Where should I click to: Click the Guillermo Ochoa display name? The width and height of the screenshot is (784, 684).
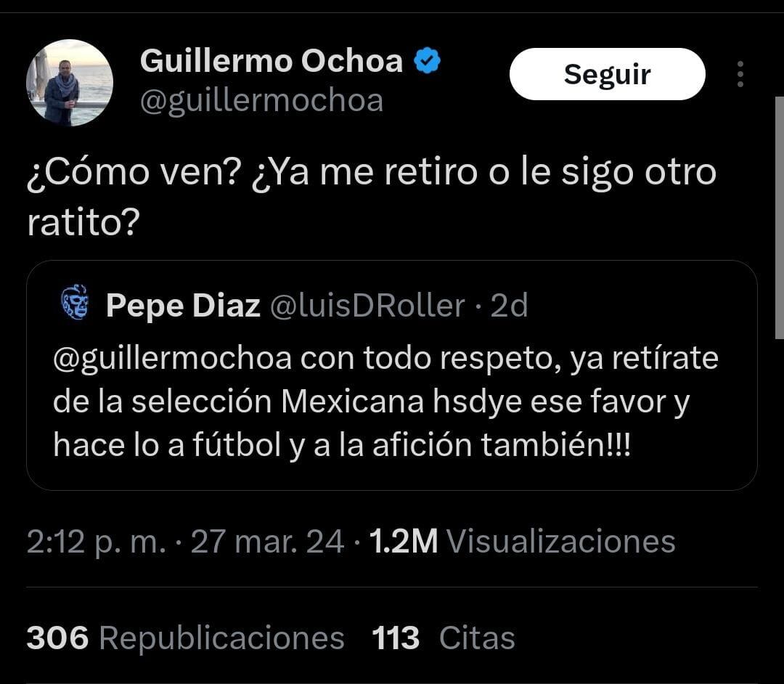(271, 61)
